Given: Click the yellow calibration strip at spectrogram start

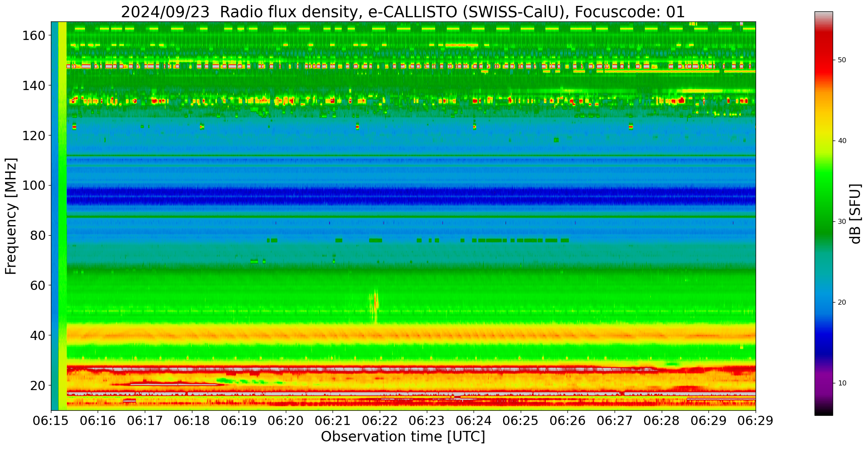Looking at the screenshot, I should click(x=62, y=216).
